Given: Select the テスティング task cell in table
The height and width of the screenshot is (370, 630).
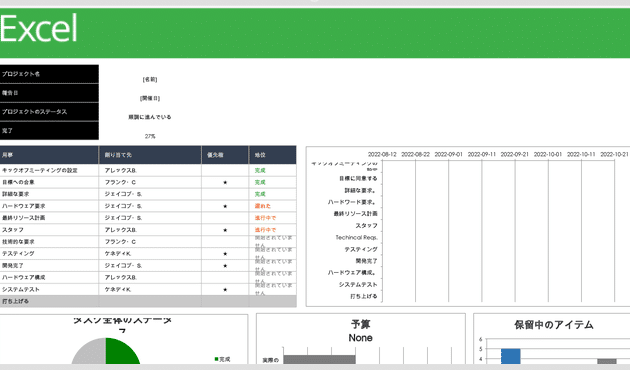Looking at the screenshot, I should click(49, 253).
